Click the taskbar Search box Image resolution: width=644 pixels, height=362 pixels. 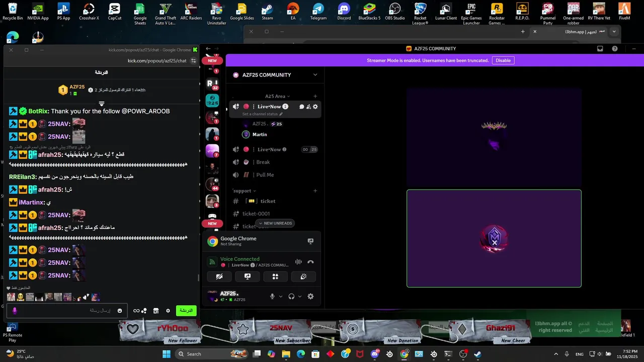pos(212,354)
